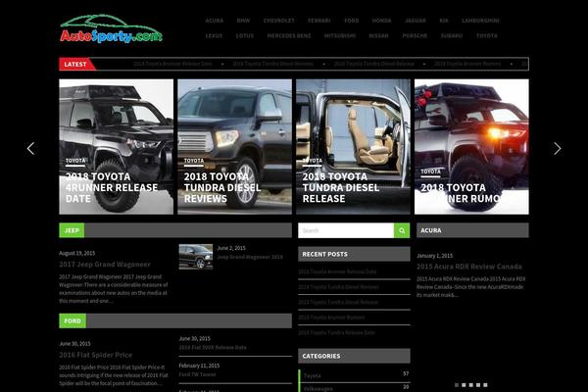This screenshot has width=588, height=392.
Task: Open Porsche menu item
Action: (x=415, y=35)
